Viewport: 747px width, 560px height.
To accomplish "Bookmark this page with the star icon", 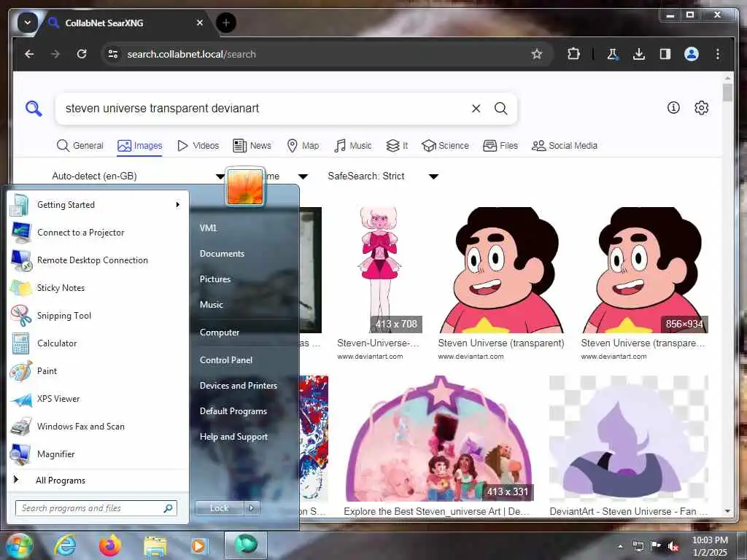I will pos(537,54).
